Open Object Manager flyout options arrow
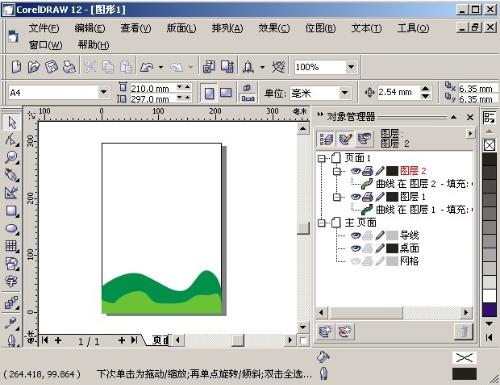The width and height of the screenshot is (500, 385). click(x=470, y=134)
